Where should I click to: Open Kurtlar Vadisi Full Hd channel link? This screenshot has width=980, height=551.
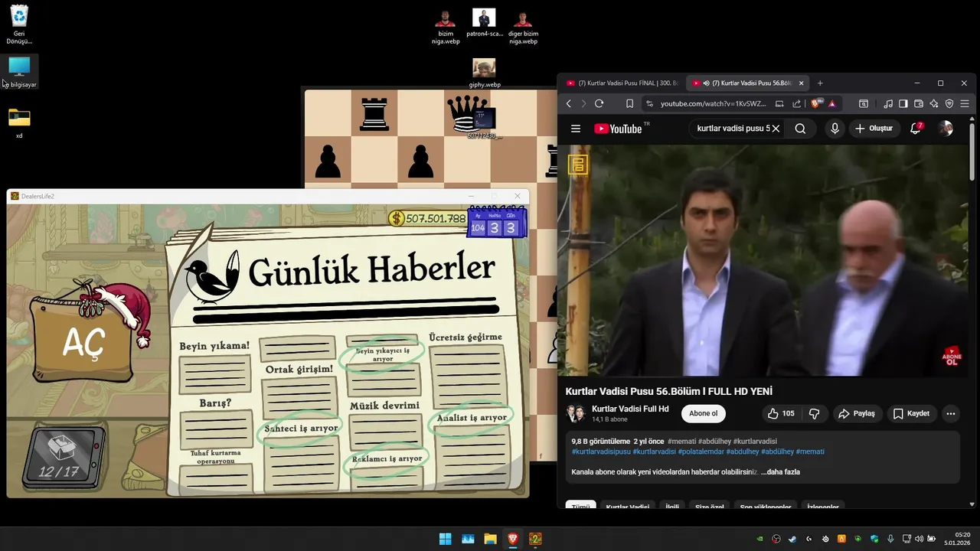630,409
